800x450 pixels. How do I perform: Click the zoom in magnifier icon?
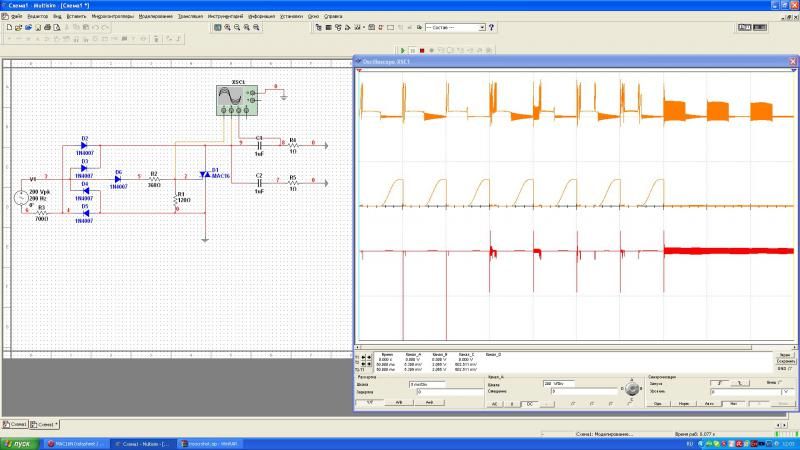(x=227, y=28)
